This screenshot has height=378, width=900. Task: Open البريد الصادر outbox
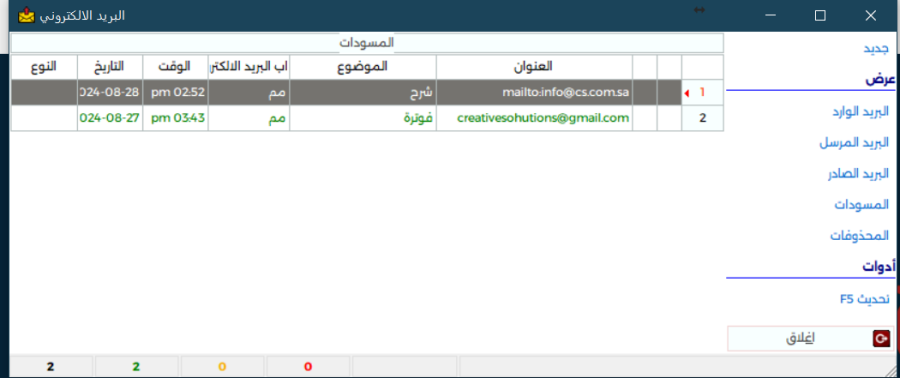[858, 174]
